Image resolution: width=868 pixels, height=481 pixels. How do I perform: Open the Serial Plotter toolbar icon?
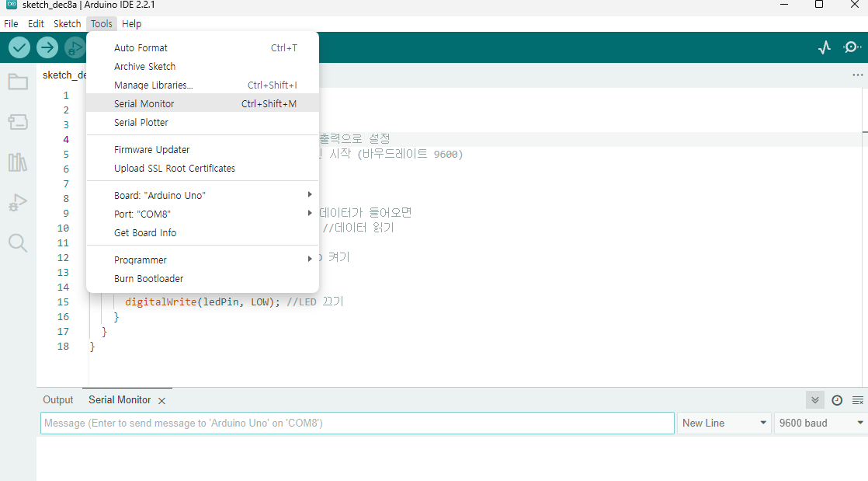[x=825, y=47]
